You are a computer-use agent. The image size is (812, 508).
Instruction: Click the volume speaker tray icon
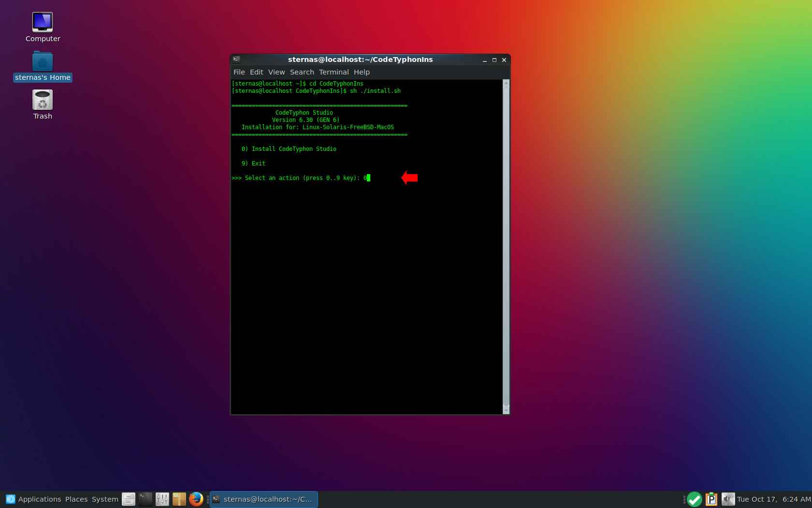pos(728,499)
